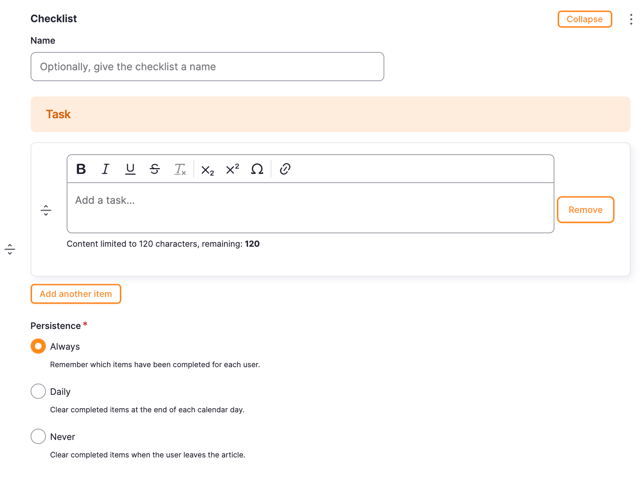The image size is (644, 484).
Task: Click the task item reorder handle
Action: pyautogui.click(x=46, y=210)
